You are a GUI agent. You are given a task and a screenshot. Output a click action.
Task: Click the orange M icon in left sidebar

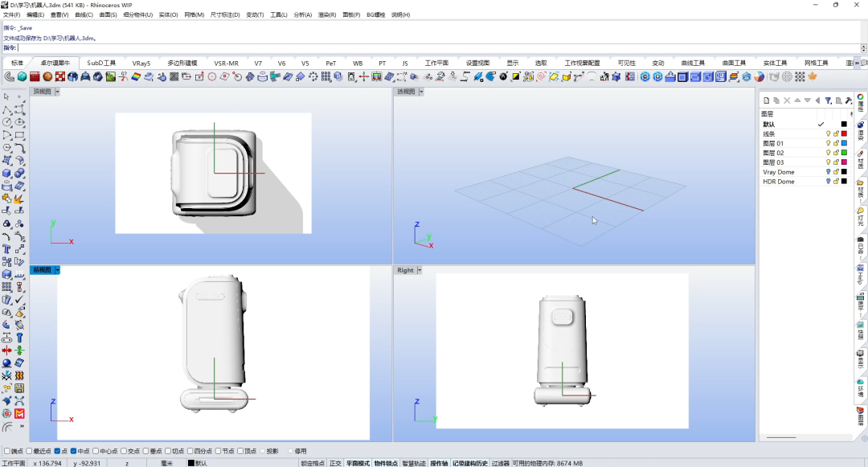pyautogui.click(x=19, y=414)
